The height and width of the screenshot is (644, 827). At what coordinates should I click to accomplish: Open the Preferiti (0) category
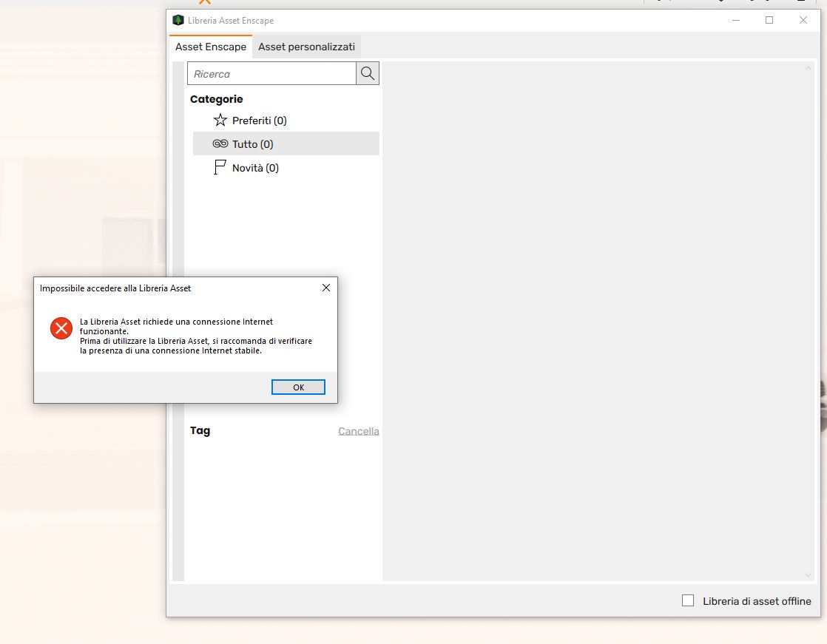[x=286, y=121]
